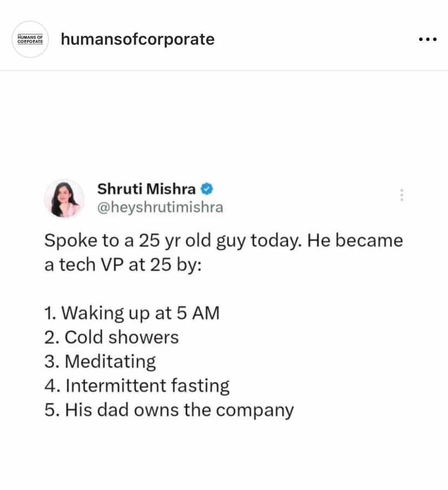
Task: Expand options under the header ellipsis
Action: point(427,39)
